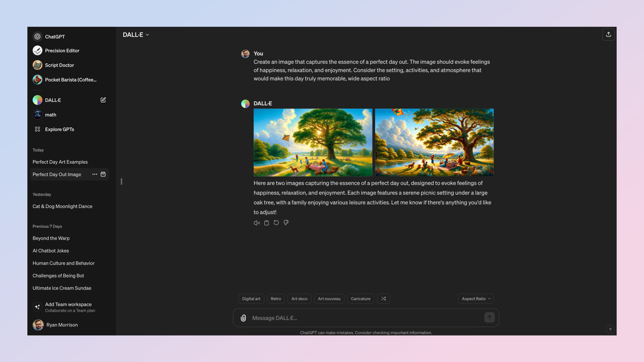Screen dimensions: 644x362
Task: Open Cat & Dog Moonlight Dance chat
Action: click(62, 206)
